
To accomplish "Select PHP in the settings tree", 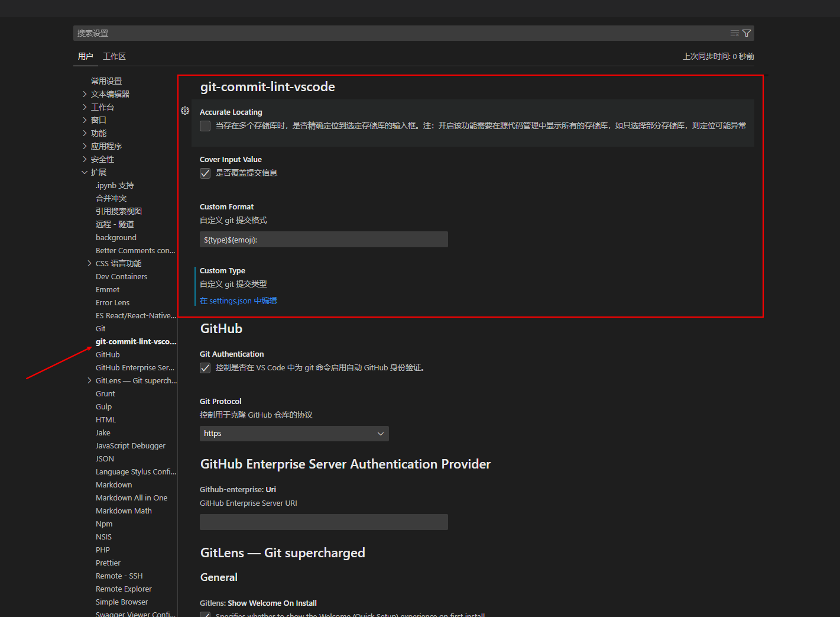I will 103,550.
